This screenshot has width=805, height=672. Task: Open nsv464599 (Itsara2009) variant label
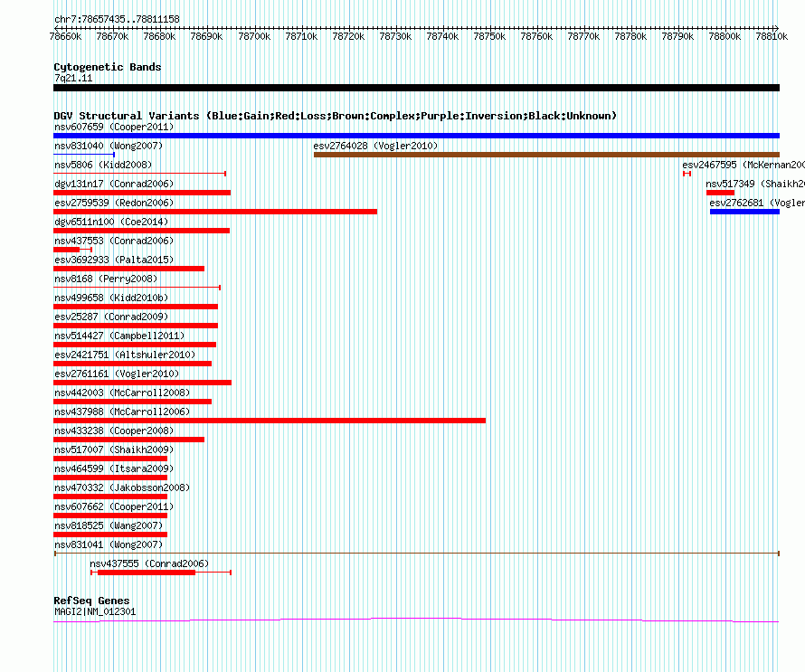tap(114, 469)
